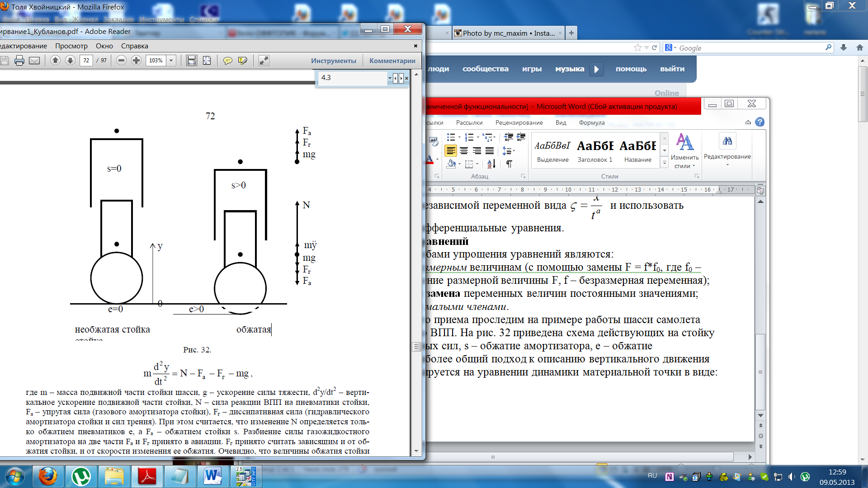Image resolution: width=868 pixels, height=488 pixels.
Task: Open the Рассылки ribbon tab in Word
Action: (469, 123)
